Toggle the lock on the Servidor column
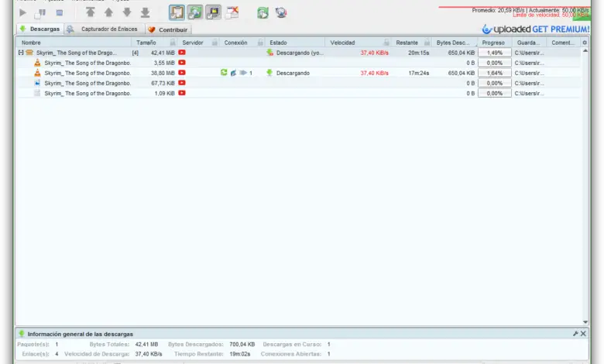 pyautogui.click(x=215, y=43)
